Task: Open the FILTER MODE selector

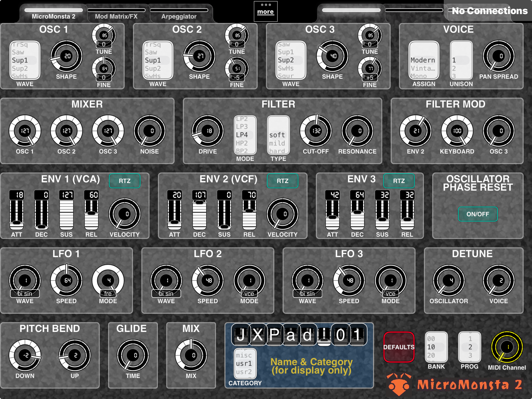Action: [x=245, y=135]
